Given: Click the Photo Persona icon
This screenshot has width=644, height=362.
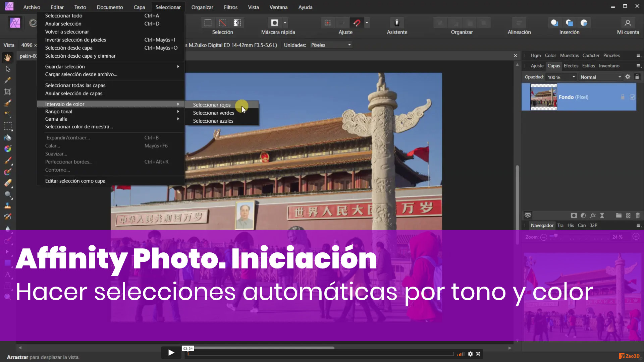Looking at the screenshot, I should click(x=15, y=23).
